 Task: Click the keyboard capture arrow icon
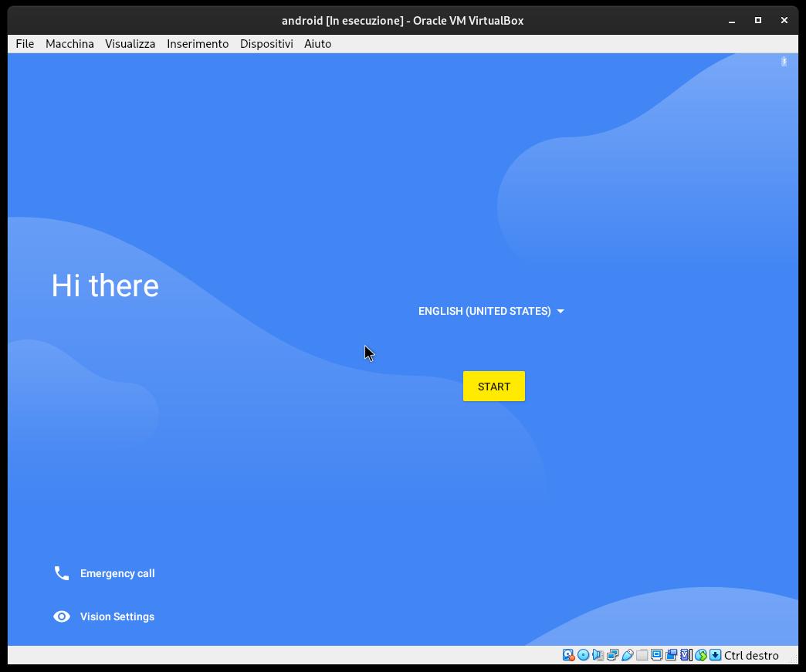[716, 655]
